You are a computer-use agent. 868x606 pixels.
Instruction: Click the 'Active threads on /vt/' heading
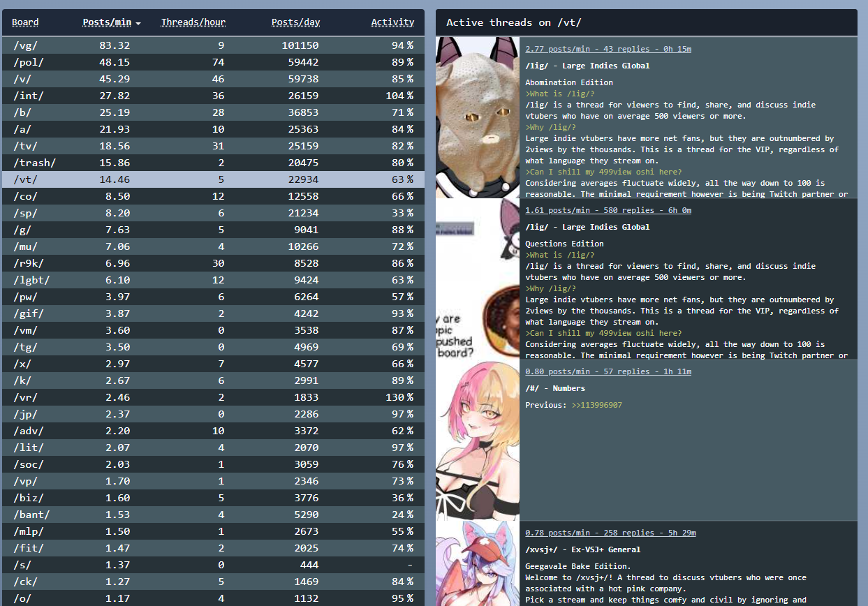[x=514, y=22]
